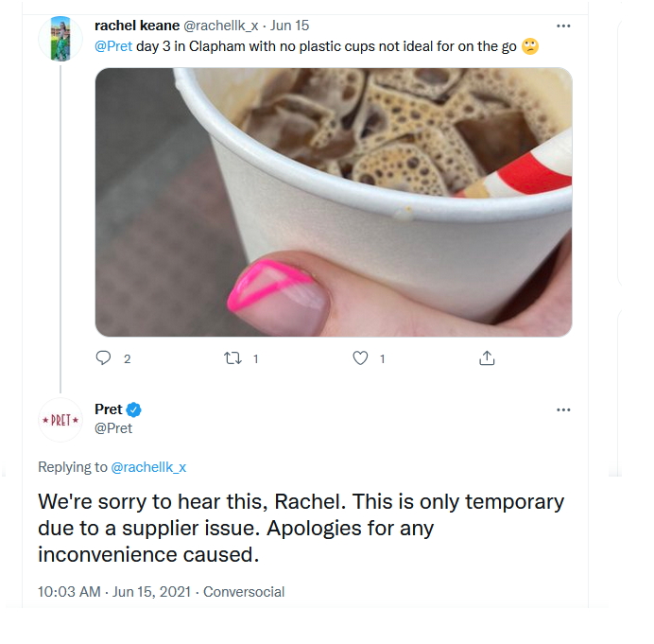Click the Pret account display name

(109, 409)
